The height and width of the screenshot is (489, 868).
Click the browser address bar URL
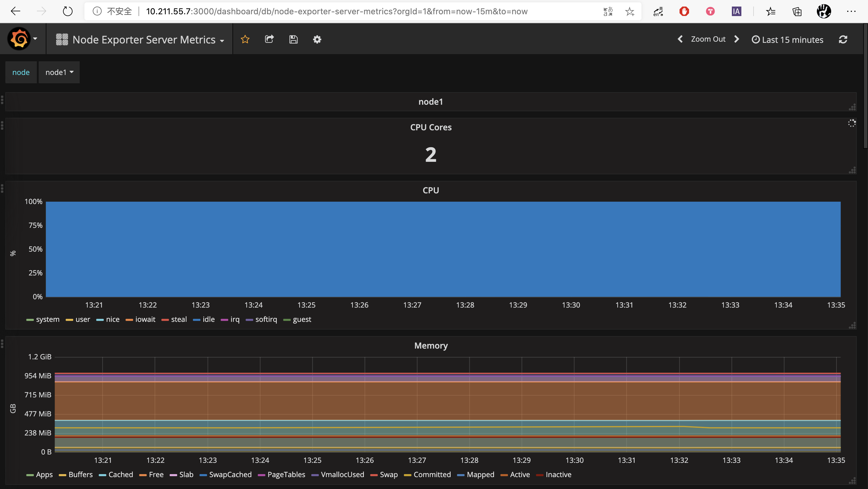pyautogui.click(x=336, y=12)
